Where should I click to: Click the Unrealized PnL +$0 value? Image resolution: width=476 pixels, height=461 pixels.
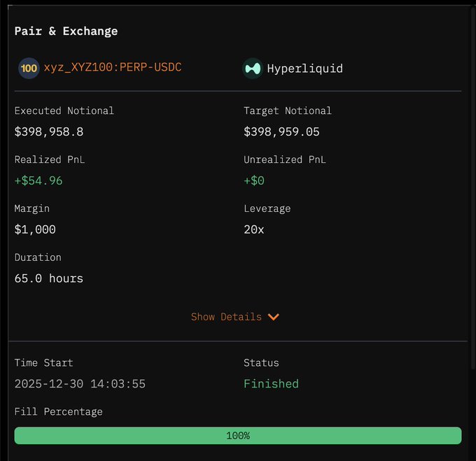click(x=254, y=180)
